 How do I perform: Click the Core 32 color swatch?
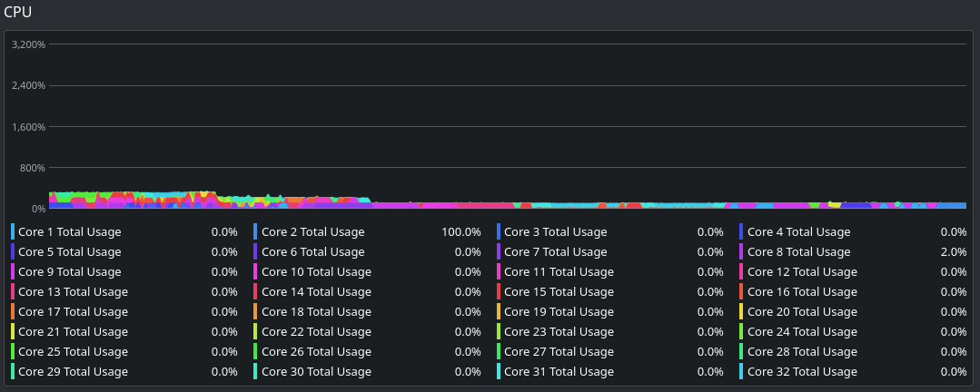741,371
